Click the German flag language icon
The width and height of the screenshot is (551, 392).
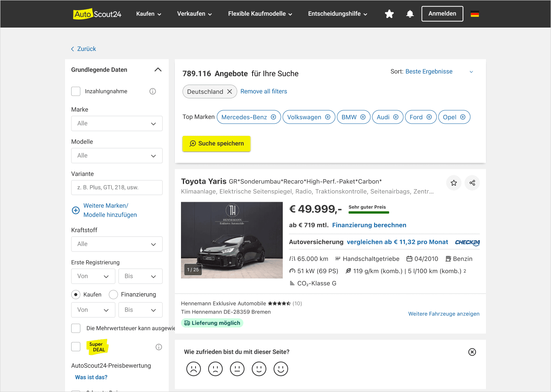pyautogui.click(x=475, y=14)
